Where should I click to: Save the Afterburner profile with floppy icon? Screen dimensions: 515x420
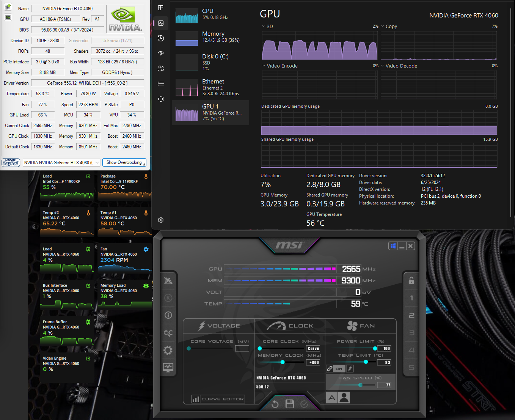coord(290,404)
